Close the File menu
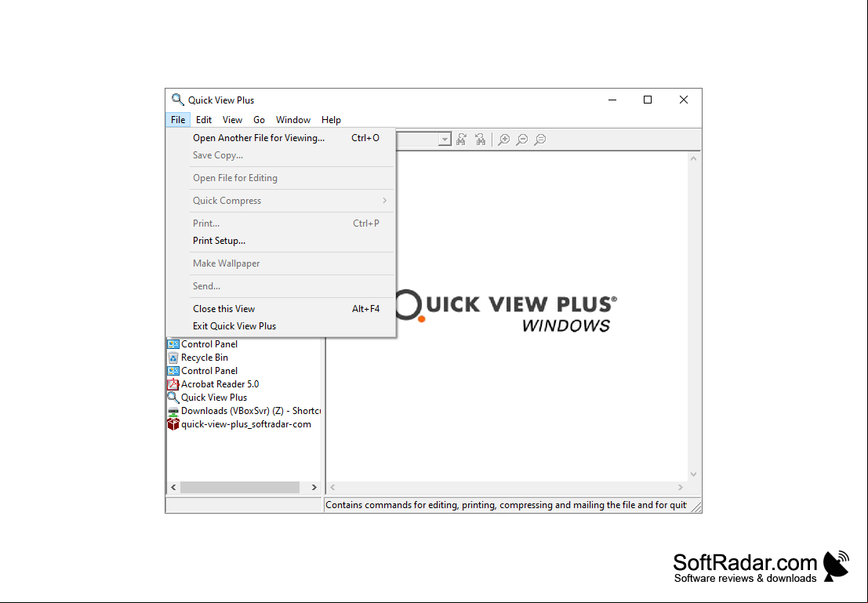 (178, 120)
